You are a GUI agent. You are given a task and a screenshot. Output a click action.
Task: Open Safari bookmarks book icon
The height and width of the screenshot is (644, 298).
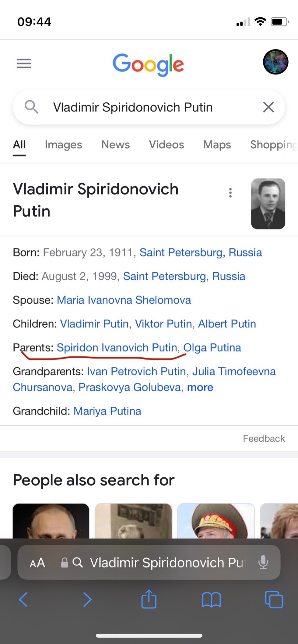(211, 600)
